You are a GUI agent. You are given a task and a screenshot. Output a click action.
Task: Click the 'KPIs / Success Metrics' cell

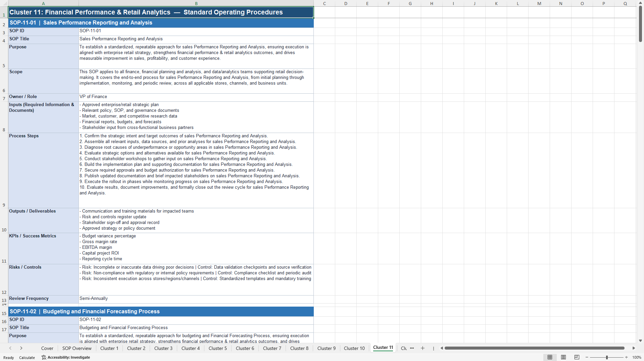point(43,249)
